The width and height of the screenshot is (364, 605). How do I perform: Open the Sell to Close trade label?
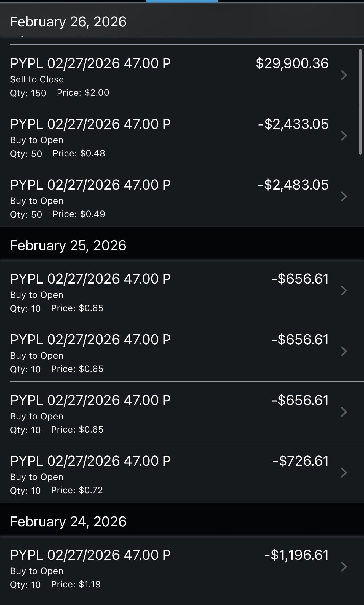click(x=37, y=79)
